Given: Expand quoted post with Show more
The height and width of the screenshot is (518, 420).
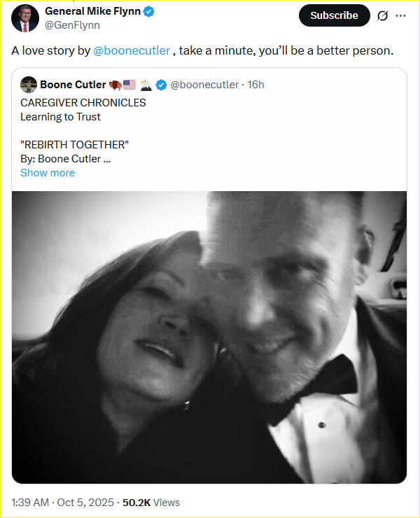Looking at the screenshot, I should [x=48, y=172].
